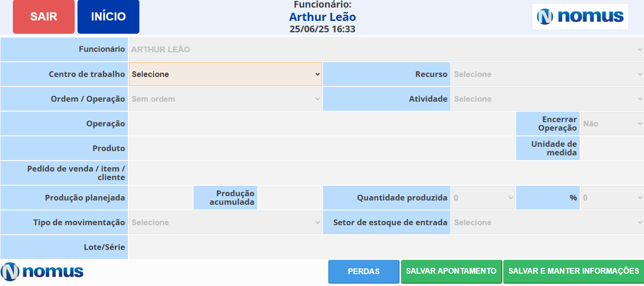Open the Centro de trabalho dropdown

point(225,74)
